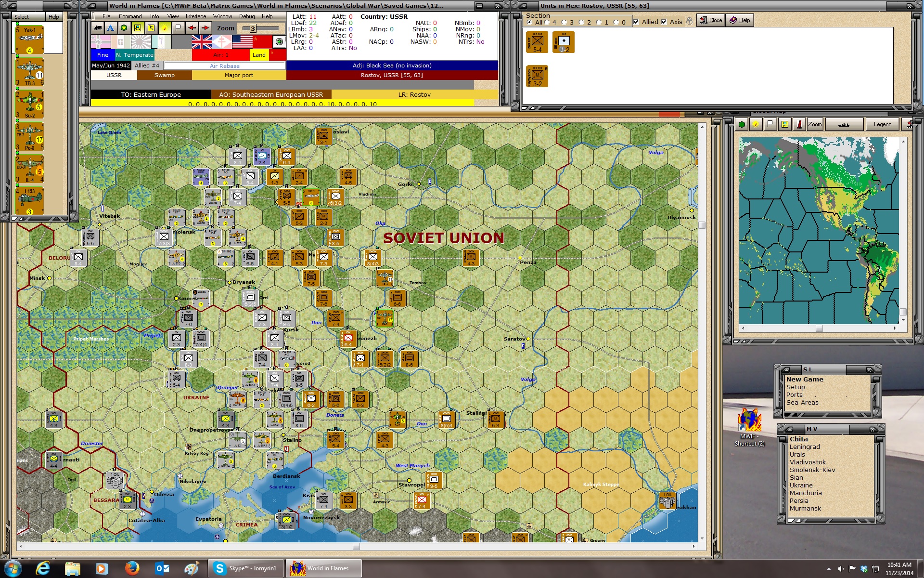Screen dimensions: 924x578
Task: Select the Pe-8 bomber unit
Action: point(30,137)
